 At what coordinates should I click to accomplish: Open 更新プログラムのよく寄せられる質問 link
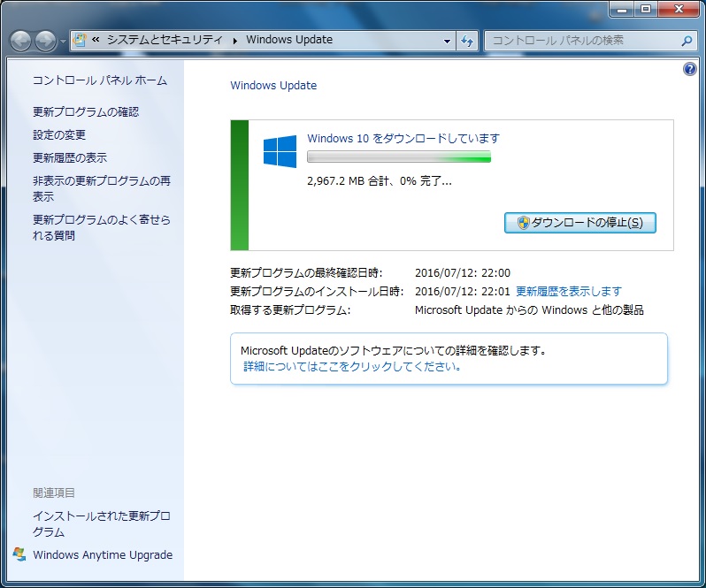(x=102, y=227)
